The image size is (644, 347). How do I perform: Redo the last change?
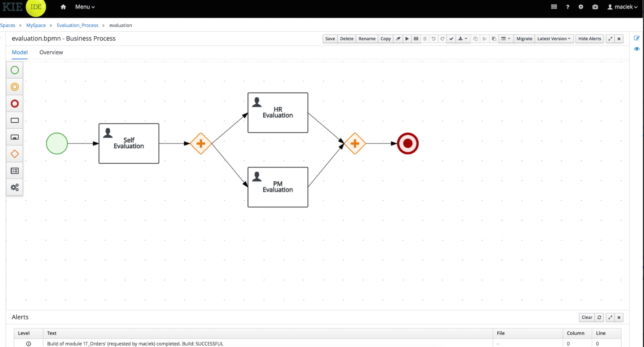click(x=442, y=39)
